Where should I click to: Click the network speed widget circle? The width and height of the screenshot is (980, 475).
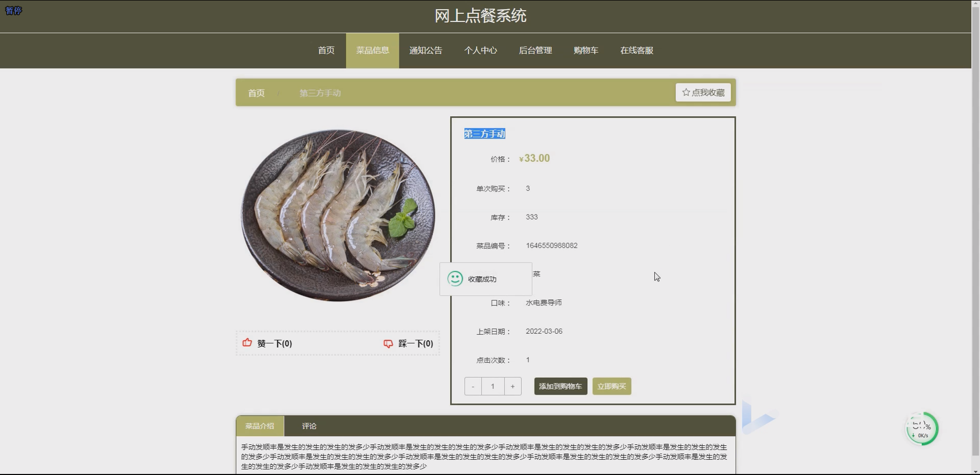(922, 429)
